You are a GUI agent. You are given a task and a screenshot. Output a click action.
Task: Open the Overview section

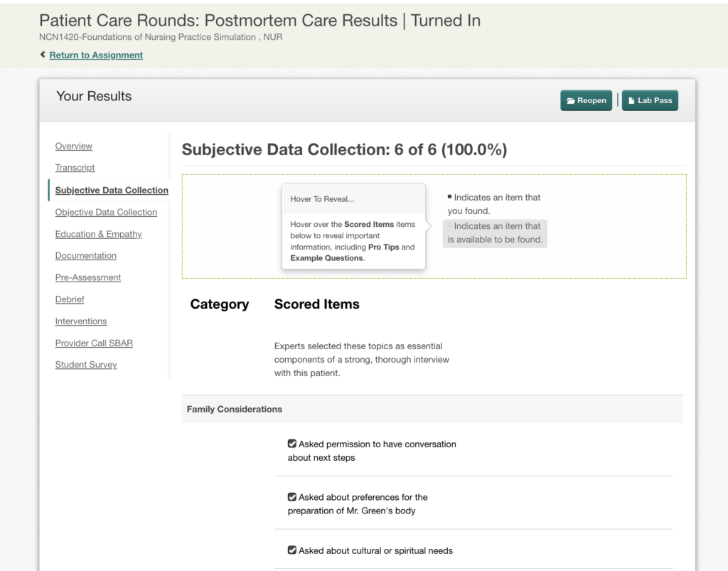click(x=74, y=146)
